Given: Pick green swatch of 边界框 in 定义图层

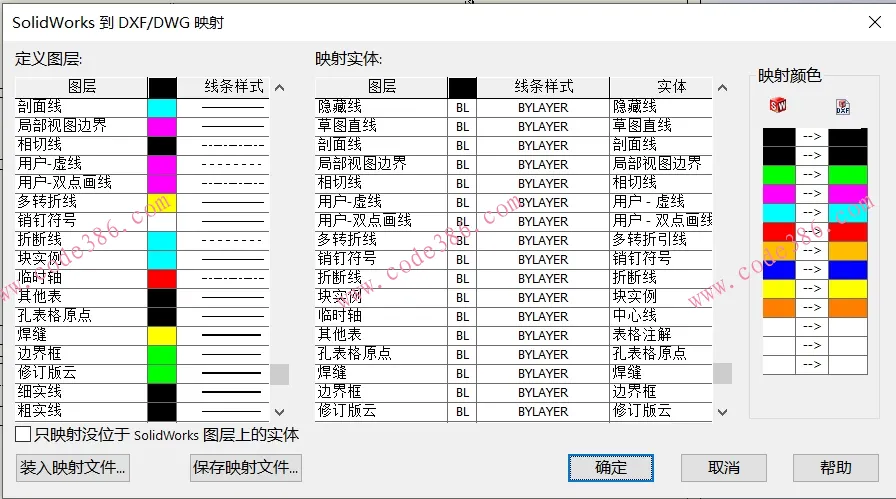Looking at the screenshot, I should 162,354.
